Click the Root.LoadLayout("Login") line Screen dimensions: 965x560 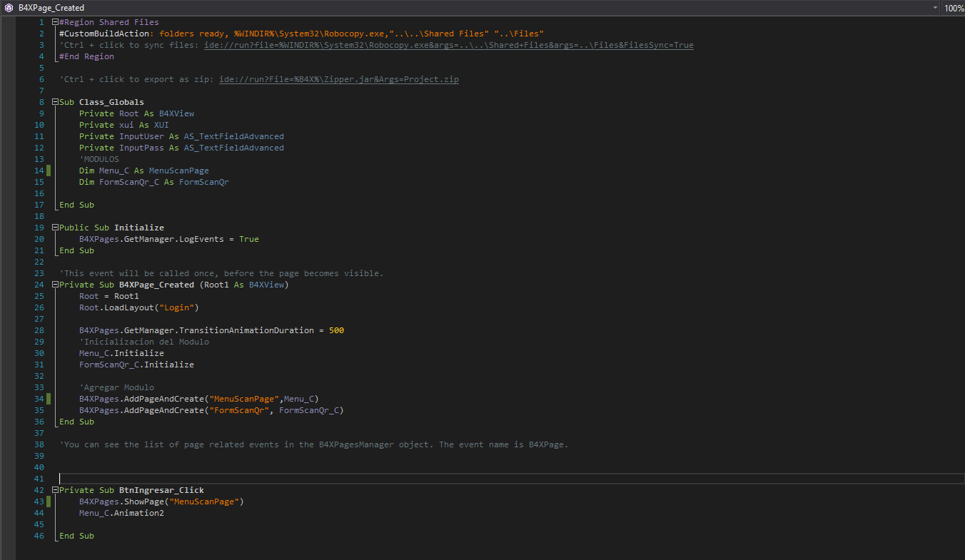[139, 307]
